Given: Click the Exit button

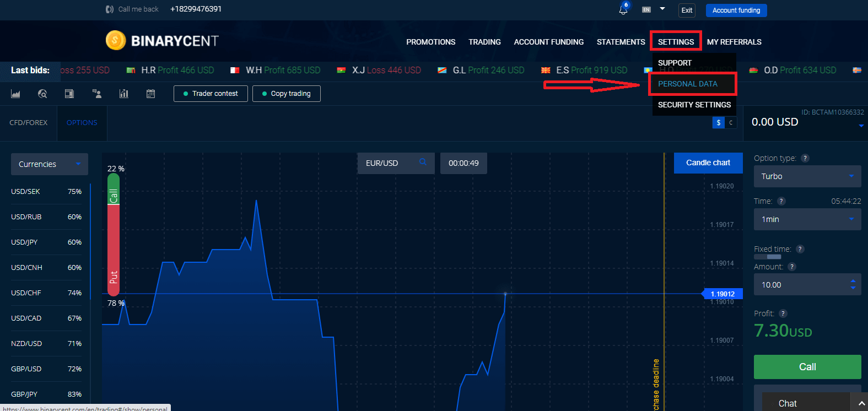Looking at the screenshot, I should tap(687, 10).
